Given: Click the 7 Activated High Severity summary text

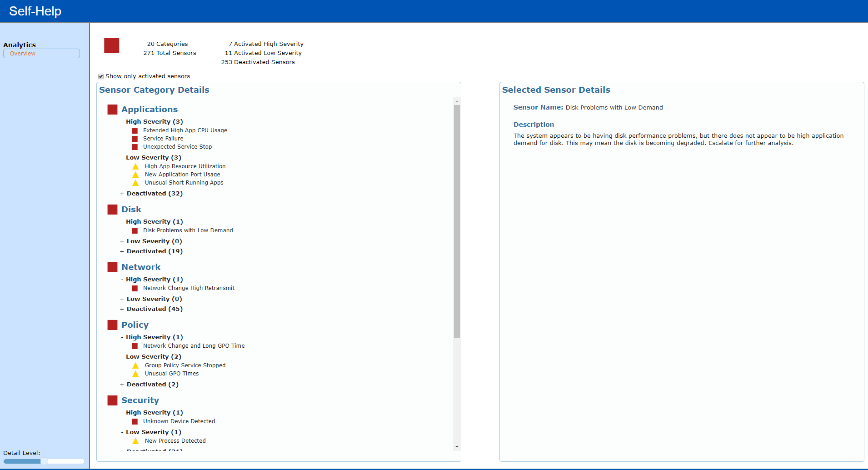Looking at the screenshot, I should pos(266,44).
